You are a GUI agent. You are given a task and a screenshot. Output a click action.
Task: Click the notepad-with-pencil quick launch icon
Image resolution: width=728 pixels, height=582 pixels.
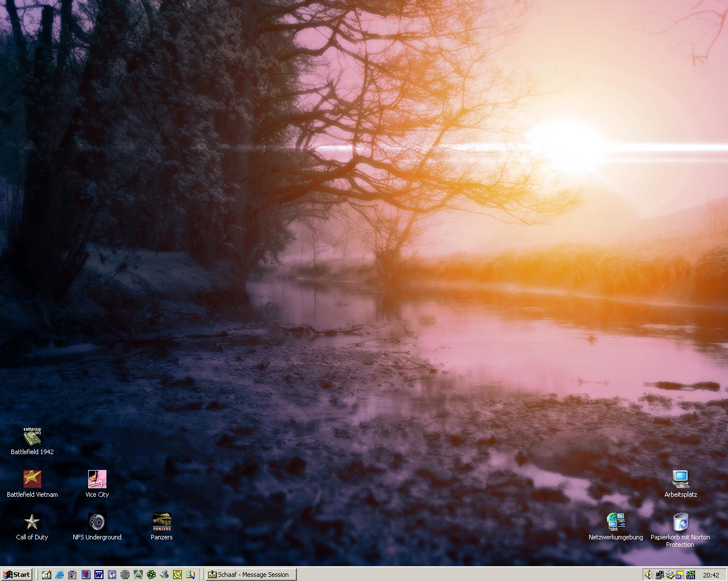47,575
